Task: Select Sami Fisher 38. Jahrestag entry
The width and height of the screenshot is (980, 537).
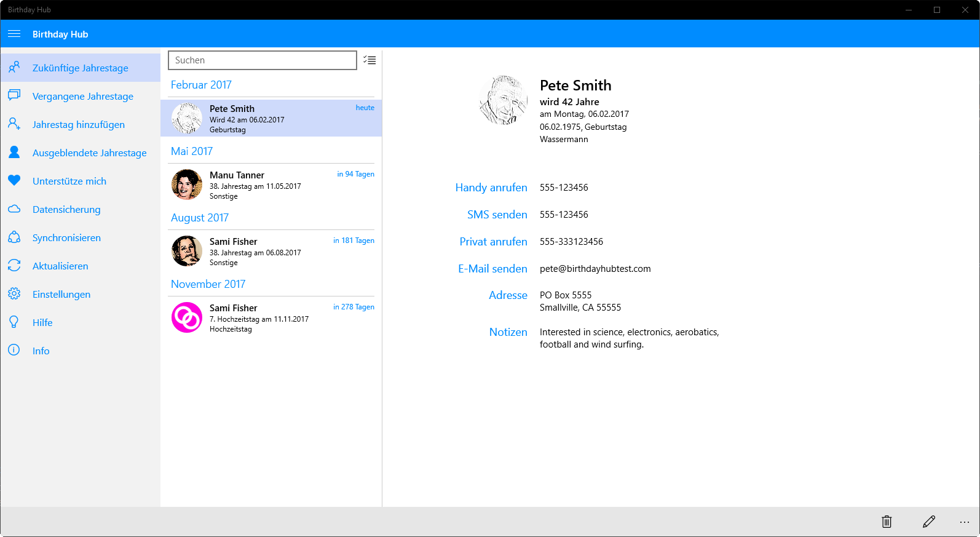Action: [271, 251]
